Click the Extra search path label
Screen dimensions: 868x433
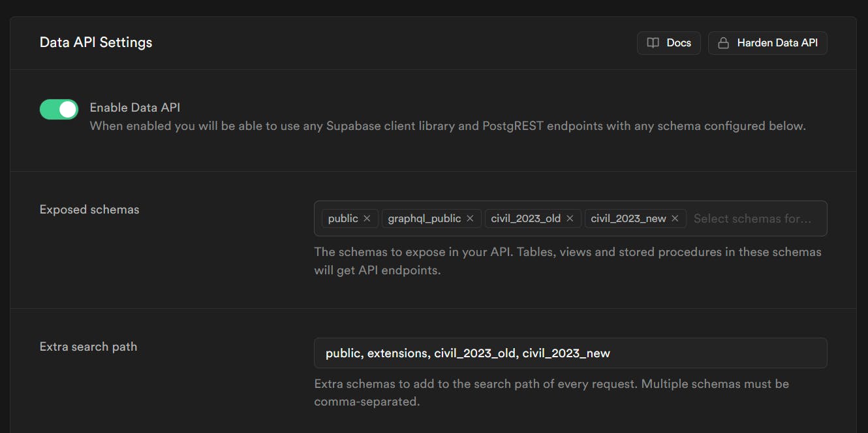88,347
